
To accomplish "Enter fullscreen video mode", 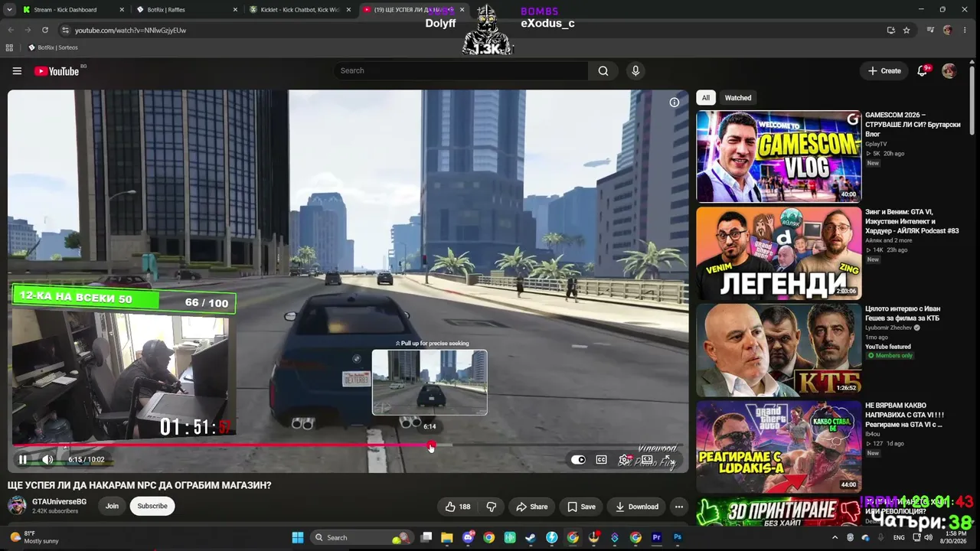I will (669, 460).
